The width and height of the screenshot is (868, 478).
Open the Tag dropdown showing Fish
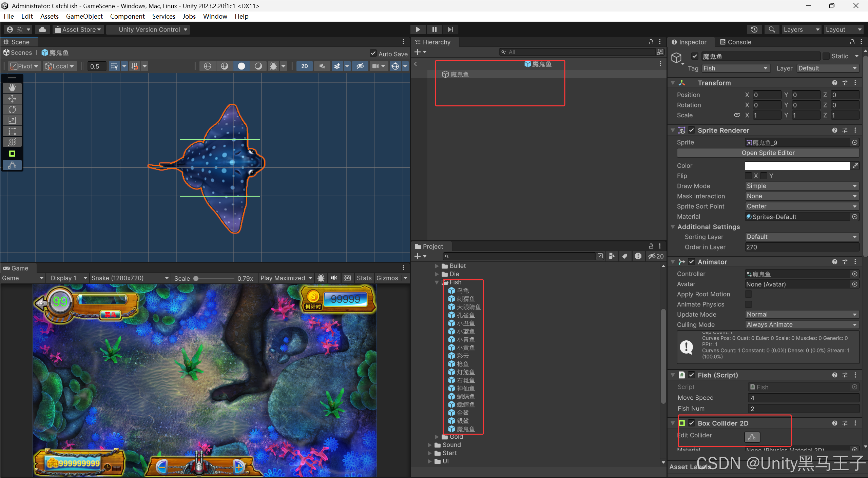coord(735,68)
